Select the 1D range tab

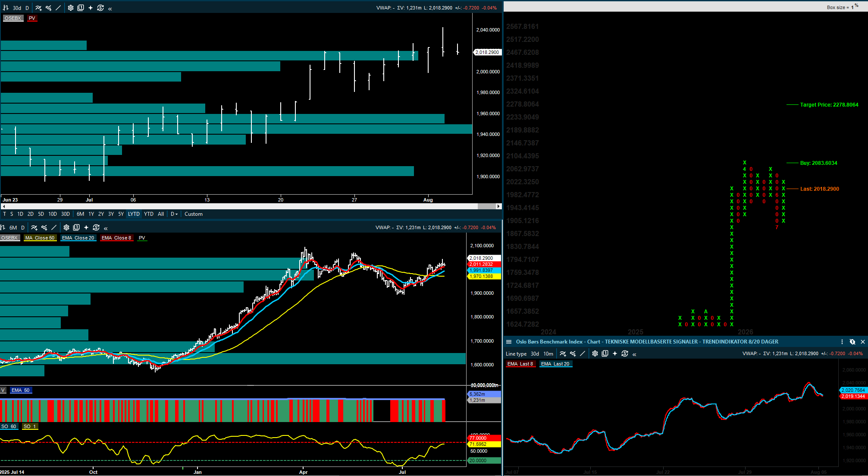click(20, 214)
